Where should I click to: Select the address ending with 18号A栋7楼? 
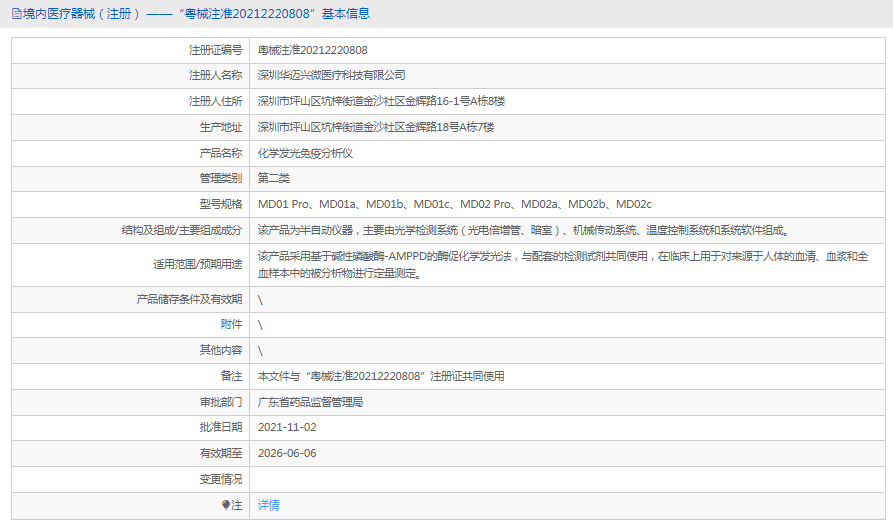point(376,127)
